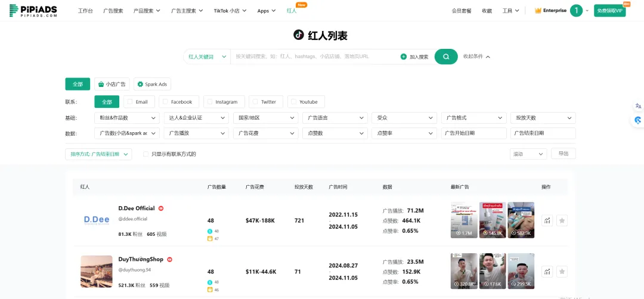Open the 排序方式: 广告结束日期 dropdown

tap(98, 154)
